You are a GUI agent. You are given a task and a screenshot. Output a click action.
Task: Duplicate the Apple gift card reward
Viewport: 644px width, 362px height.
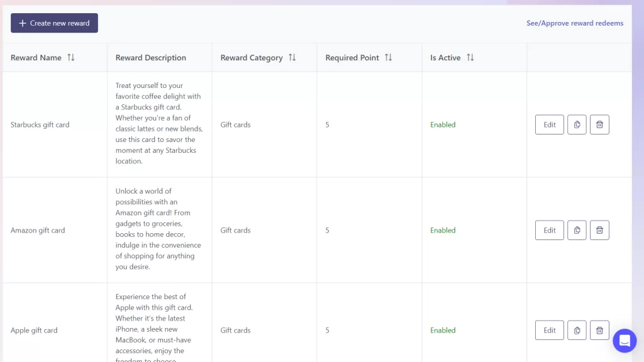577,330
